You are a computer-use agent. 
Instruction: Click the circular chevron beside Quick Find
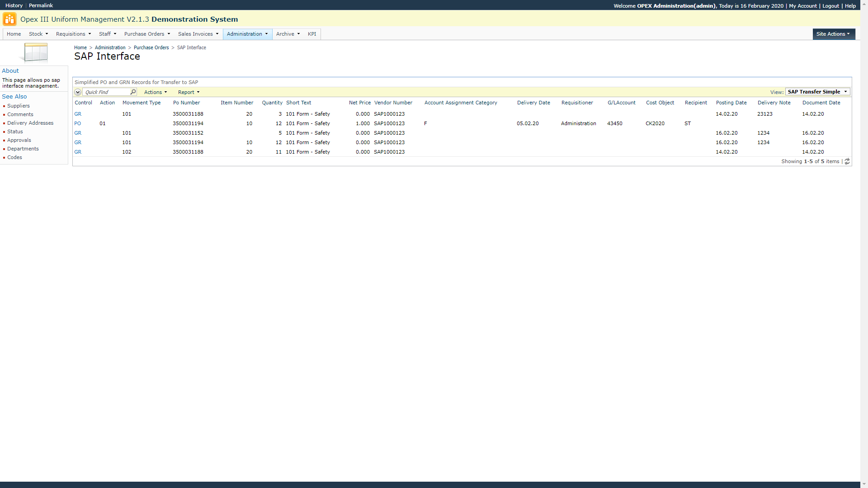point(78,92)
